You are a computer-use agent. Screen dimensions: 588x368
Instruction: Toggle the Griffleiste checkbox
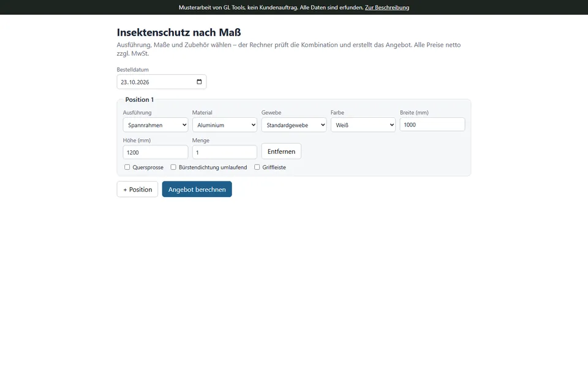click(x=257, y=167)
